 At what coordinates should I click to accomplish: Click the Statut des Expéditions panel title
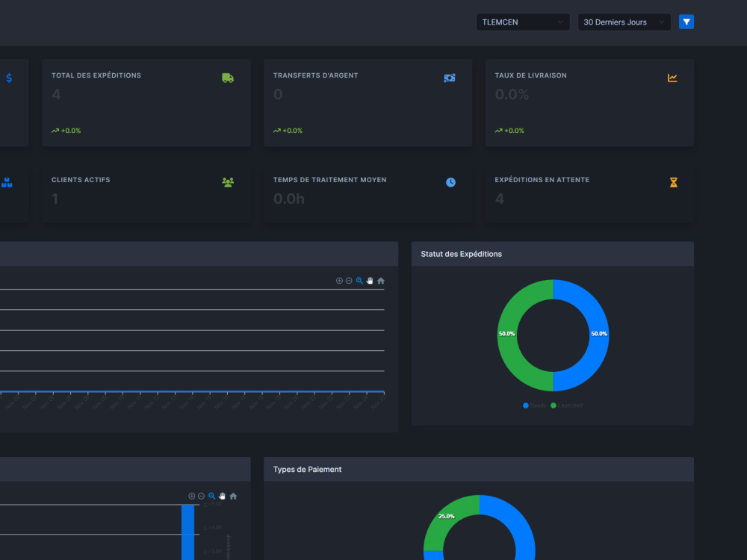point(461,254)
